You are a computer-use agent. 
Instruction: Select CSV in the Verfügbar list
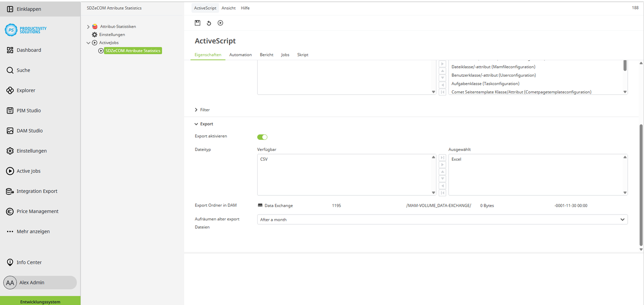[264, 159]
